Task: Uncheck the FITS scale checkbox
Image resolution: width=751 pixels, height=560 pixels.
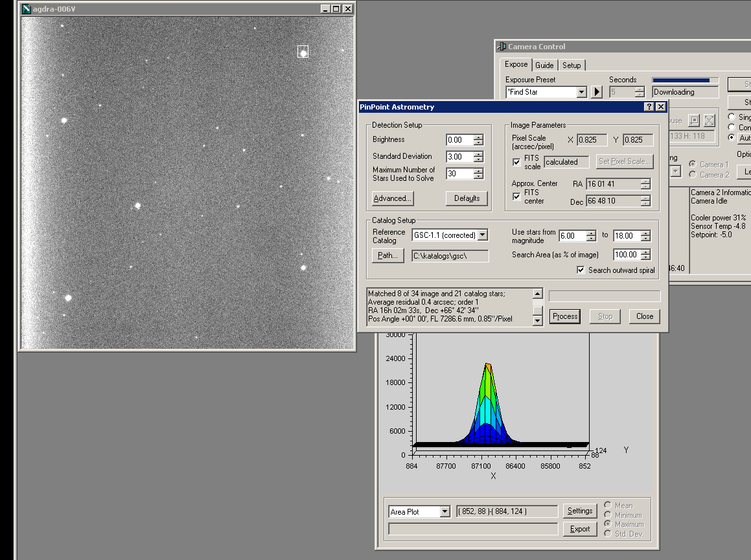Action: coord(516,162)
